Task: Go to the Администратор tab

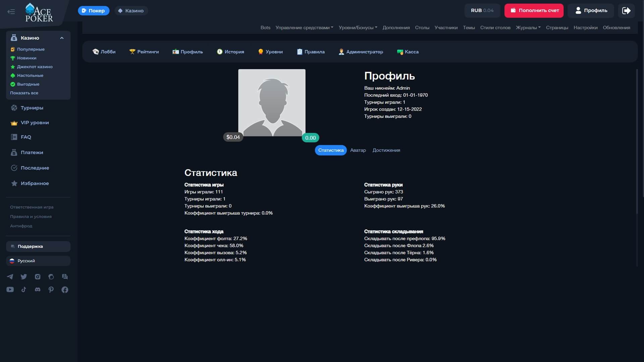Action: tap(361, 52)
